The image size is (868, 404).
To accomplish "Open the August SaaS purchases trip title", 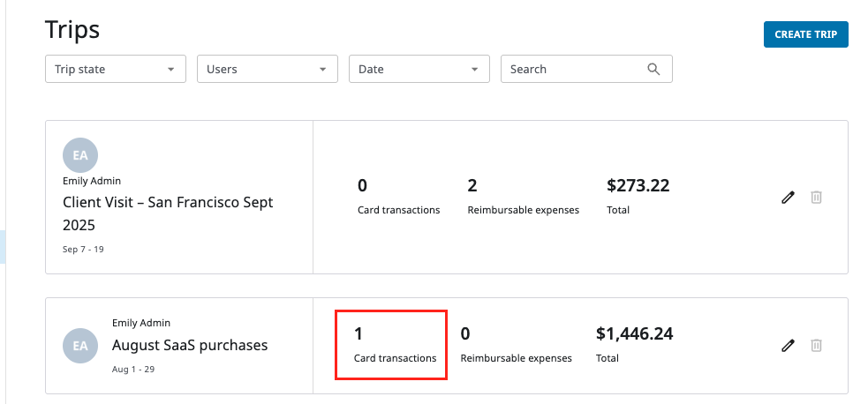I will click(189, 345).
